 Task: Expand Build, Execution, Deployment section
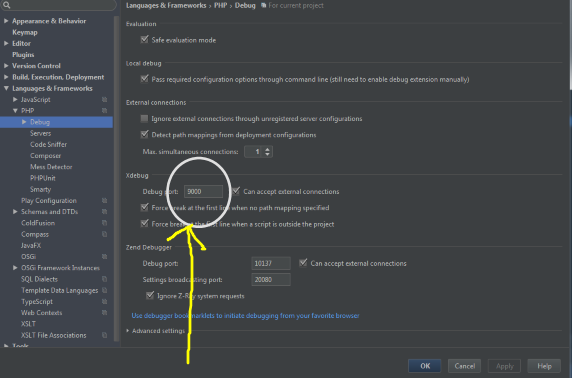tap(6, 77)
